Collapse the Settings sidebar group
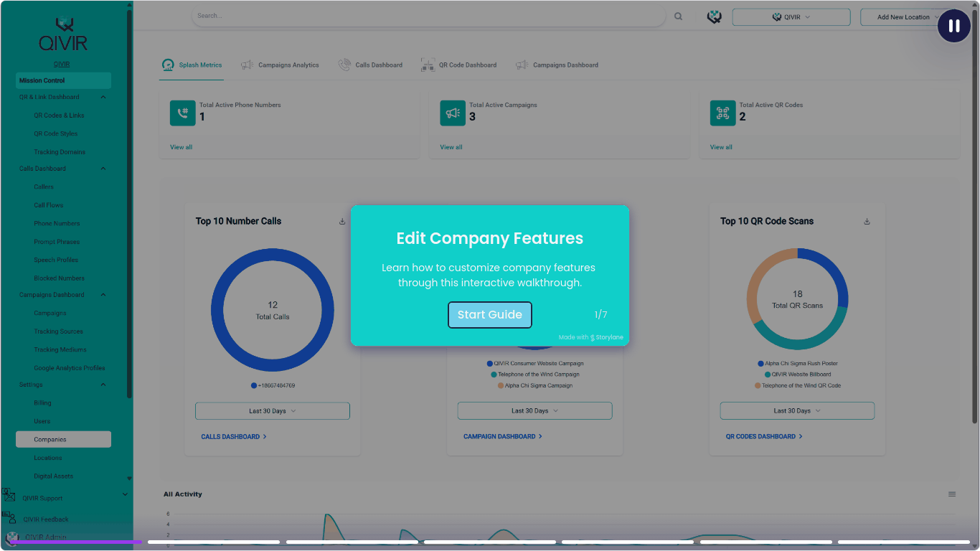Screen dimensions: 980x551 [103, 385]
